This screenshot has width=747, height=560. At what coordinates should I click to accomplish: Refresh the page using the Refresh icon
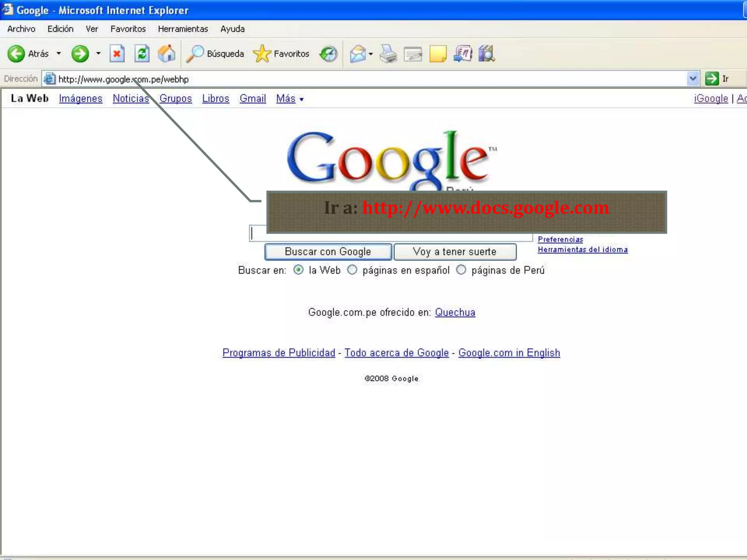click(x=142, y=54)
